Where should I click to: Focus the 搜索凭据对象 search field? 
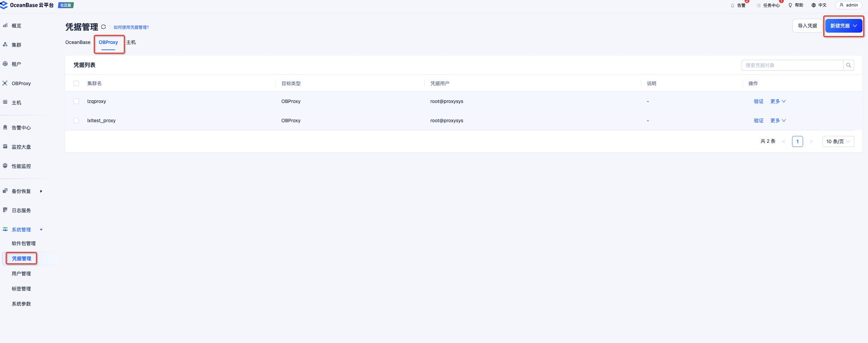point(792,65)
